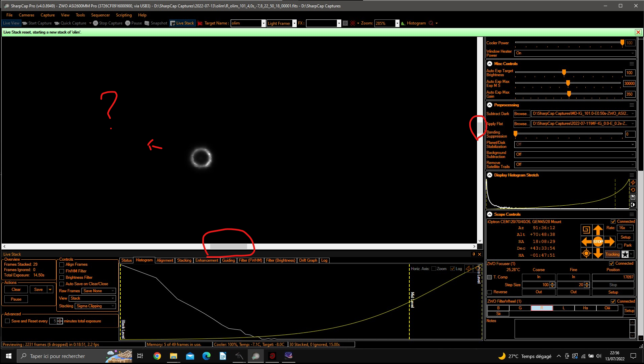Screen dimensions: 644x364
Task: Select the Ha filter button
Action: point(585,308)
